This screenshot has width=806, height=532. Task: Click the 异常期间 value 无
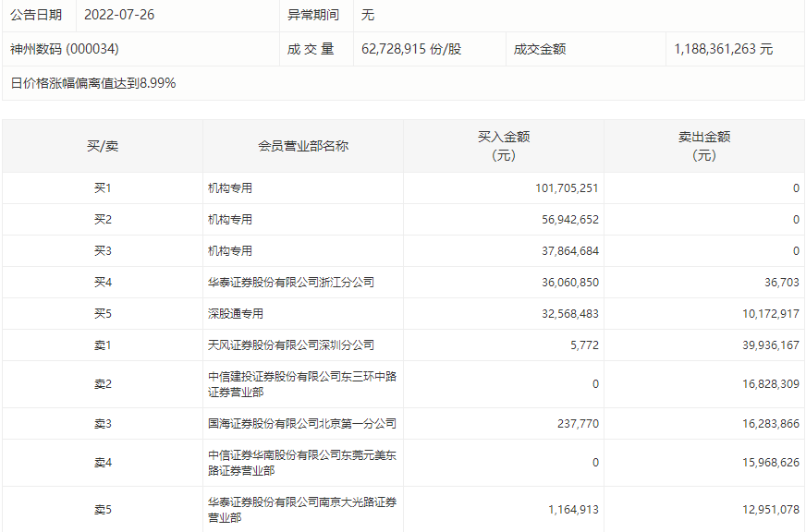click(x=368, y=16)
